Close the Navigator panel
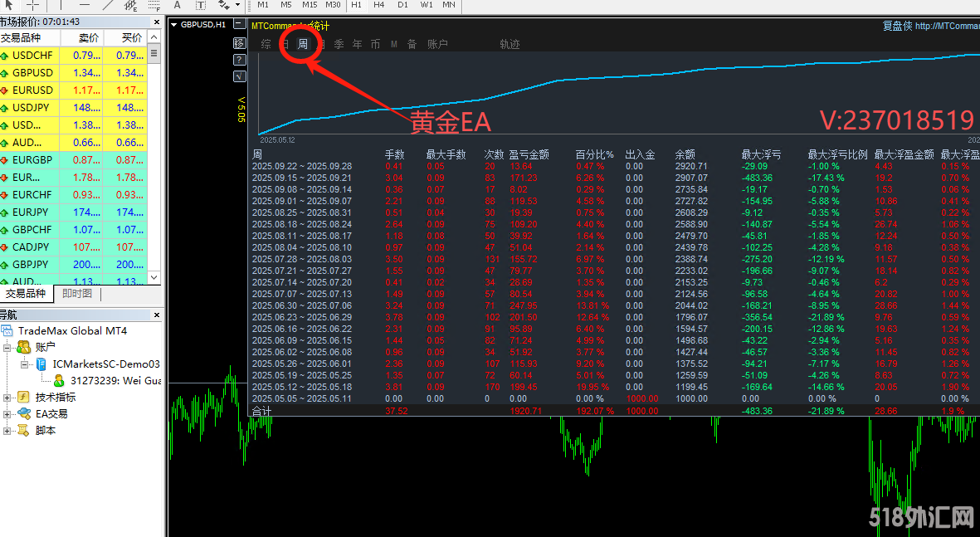The width and height of the screenshot is (980, 537). tap(154, 315)
